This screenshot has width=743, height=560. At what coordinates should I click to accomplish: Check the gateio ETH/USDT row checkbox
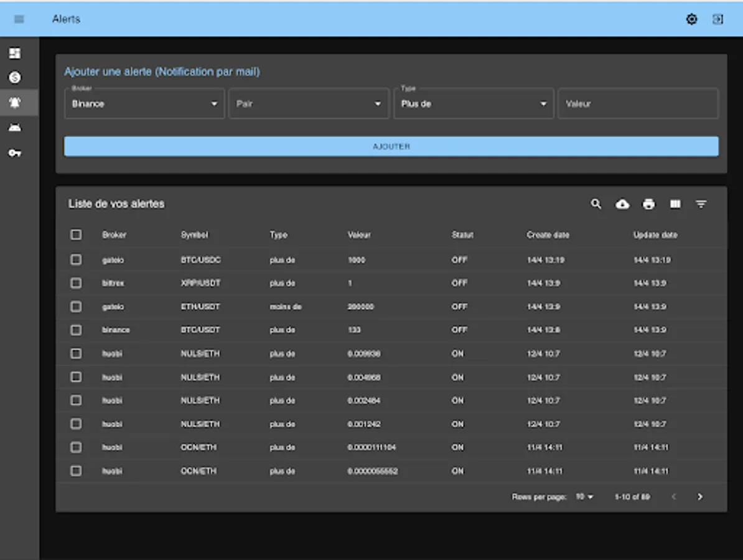click(x=76, y=307)
